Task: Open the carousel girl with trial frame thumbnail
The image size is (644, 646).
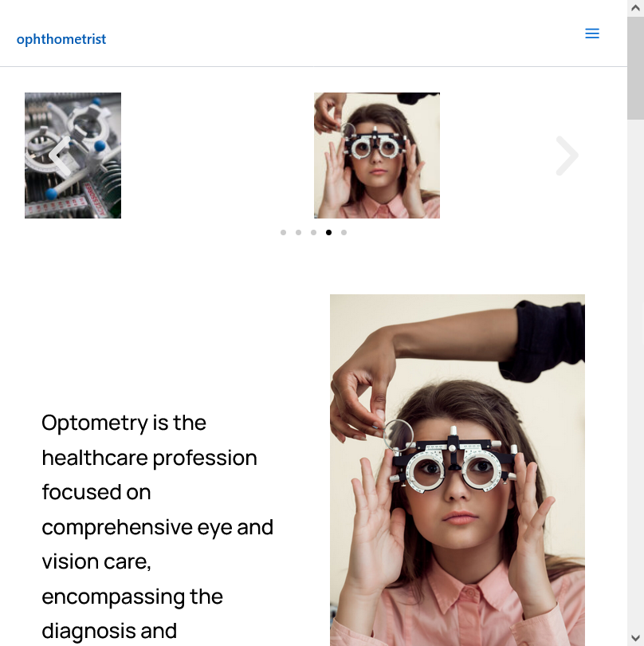Action: 377,156
